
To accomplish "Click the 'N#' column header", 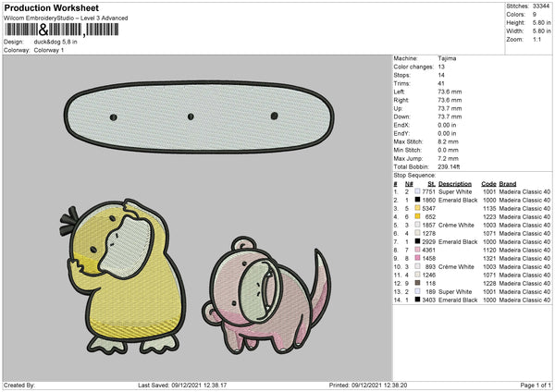I will pos(409,184).
